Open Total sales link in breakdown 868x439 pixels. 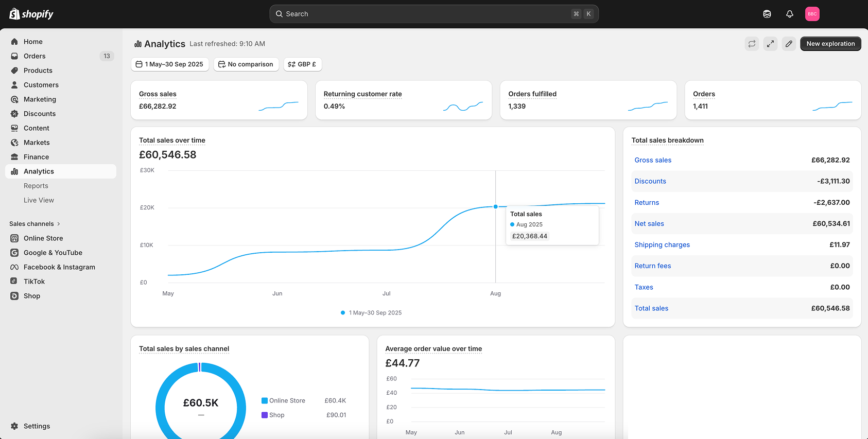pyautogui.click(x=651, y=308)
